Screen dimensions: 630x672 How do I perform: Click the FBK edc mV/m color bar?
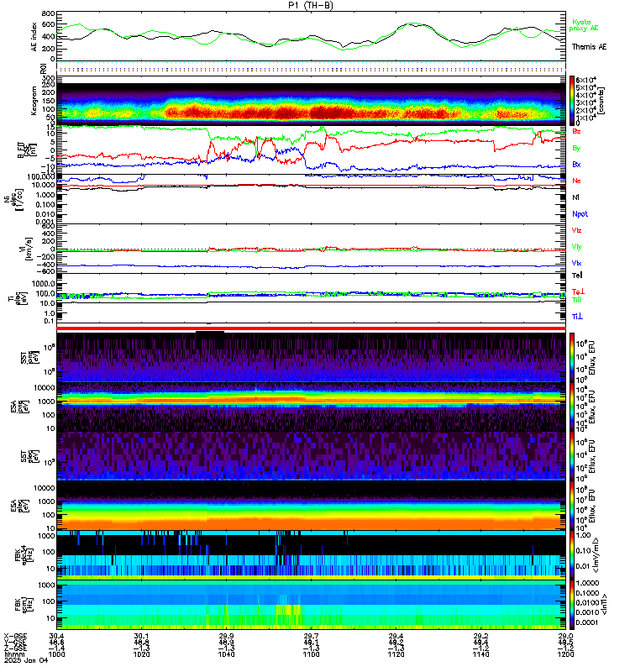tap(572, 555)
